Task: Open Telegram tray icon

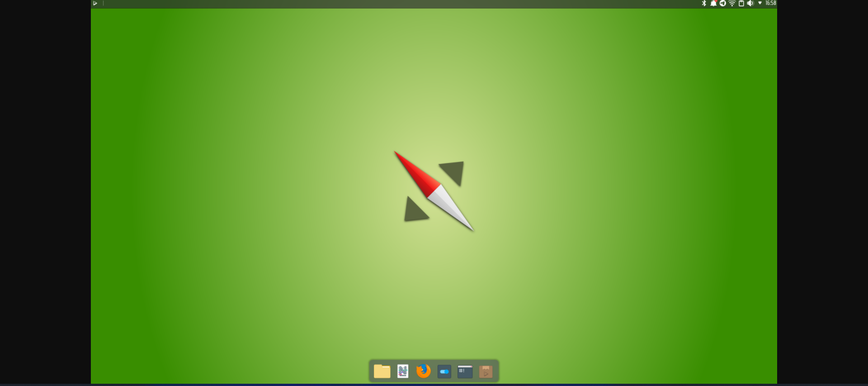Action: click(723, 3)
